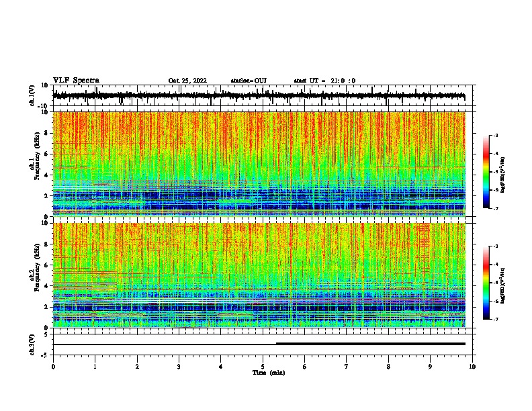The height and width of the screenshot is (411, 532).
Task: Click the ch.1(V) waveform axis label
Action: tap(32, 95)
